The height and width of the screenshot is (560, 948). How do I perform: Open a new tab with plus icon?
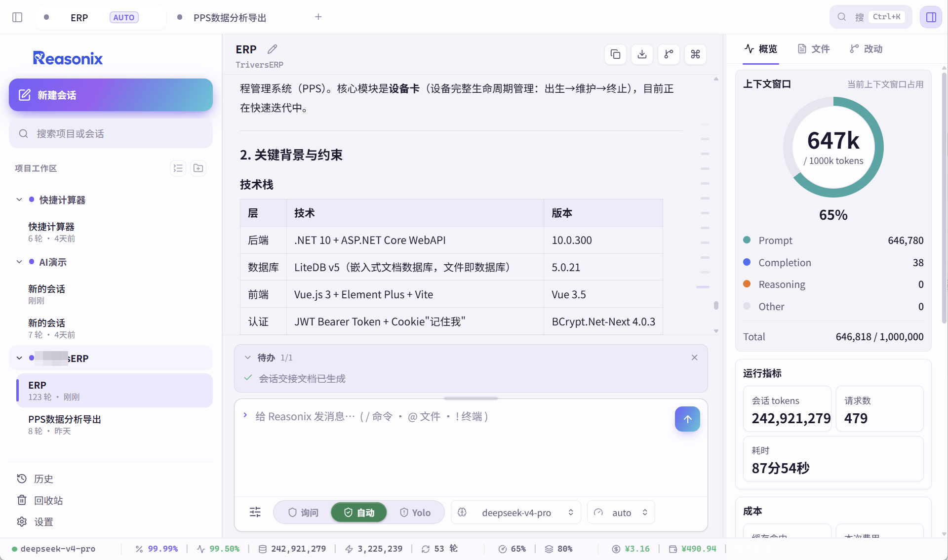[318, 17]
